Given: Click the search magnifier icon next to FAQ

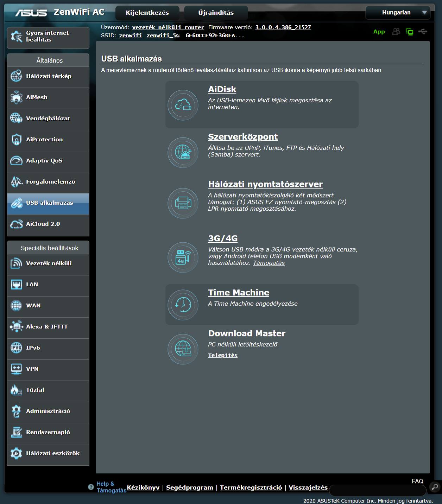Looking at the screenshot, I should pyautogui.click(x=435, y=487).
